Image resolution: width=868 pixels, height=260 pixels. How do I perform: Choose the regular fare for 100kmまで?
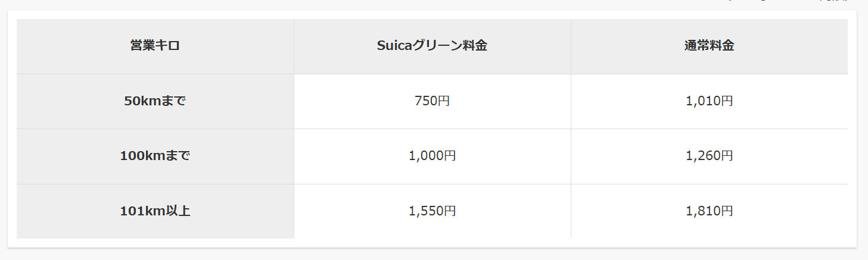point(709,156)
